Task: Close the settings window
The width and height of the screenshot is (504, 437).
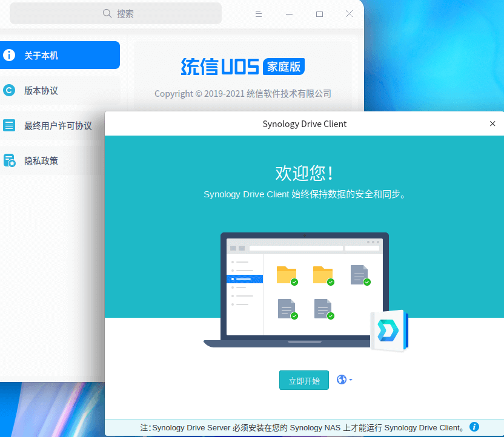Action: 349,14
